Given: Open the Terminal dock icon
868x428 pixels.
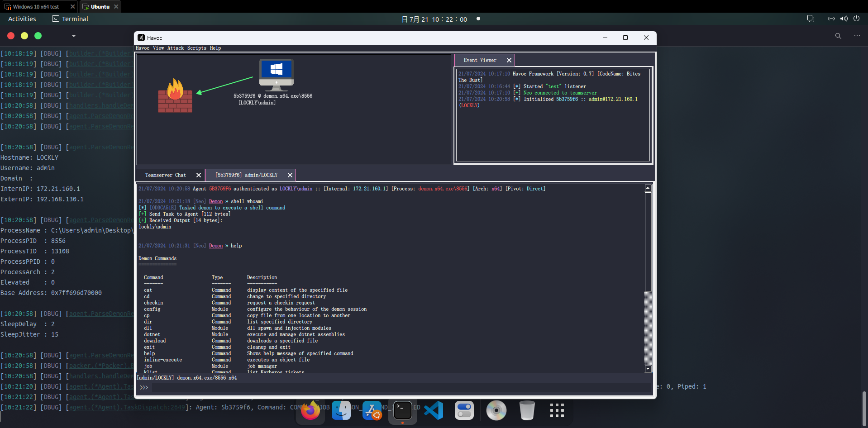Looking at the screenshot, I should pyautogui.click(x=402, y=411).
